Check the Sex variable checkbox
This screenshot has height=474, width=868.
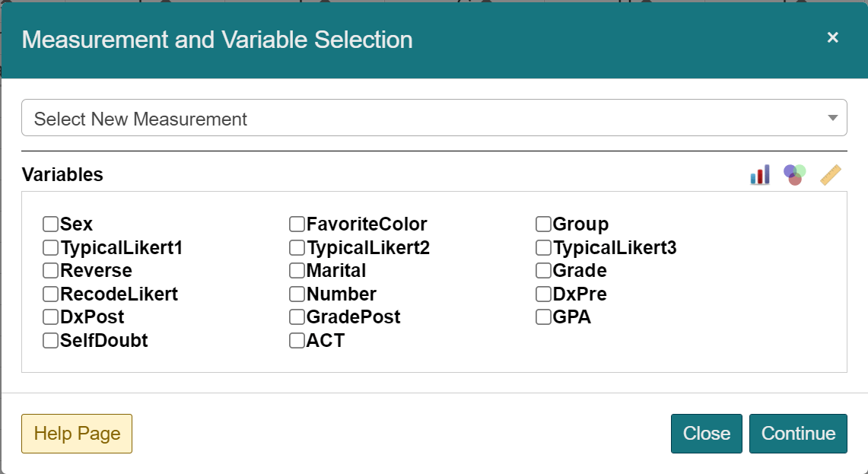point(51,224)
